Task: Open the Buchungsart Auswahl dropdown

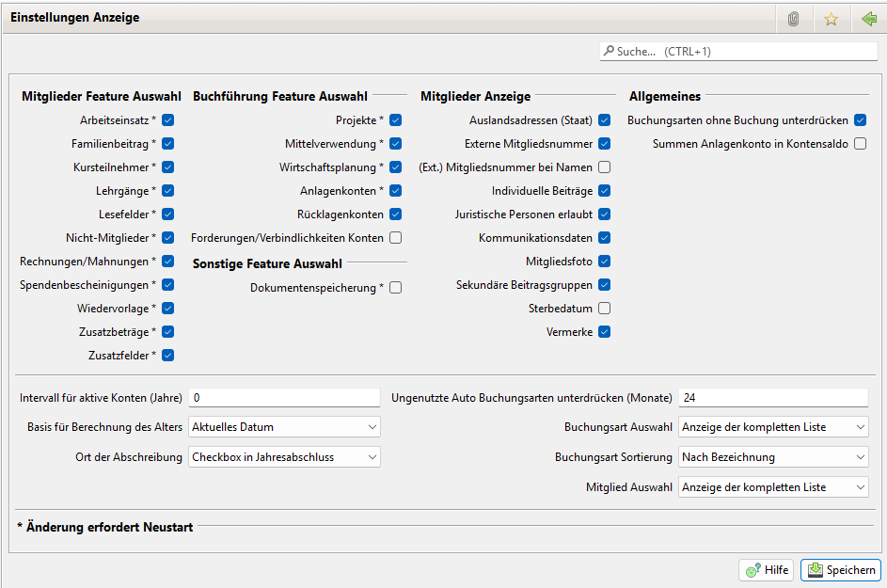Action: tap(772, 427)
